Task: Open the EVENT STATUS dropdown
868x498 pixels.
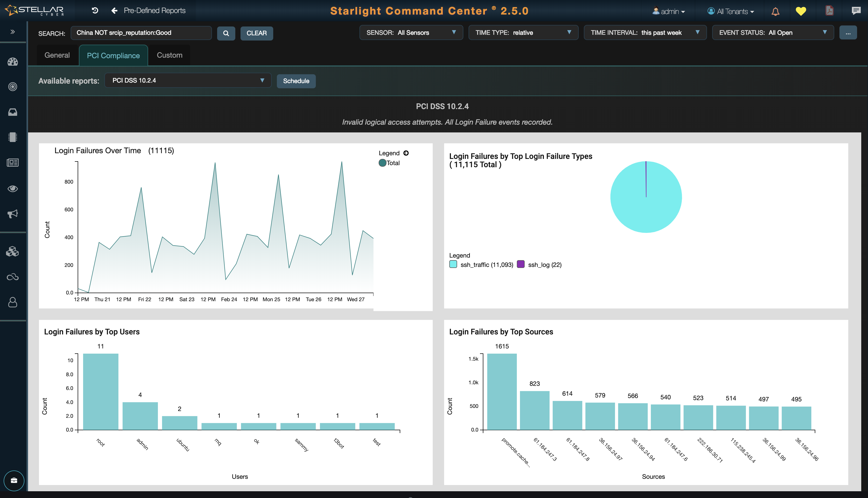Action: tap(773, 32)
